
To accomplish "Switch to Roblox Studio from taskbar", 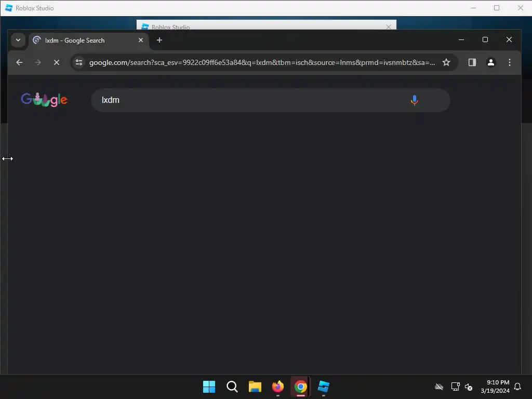I will [x=324, y=387].
